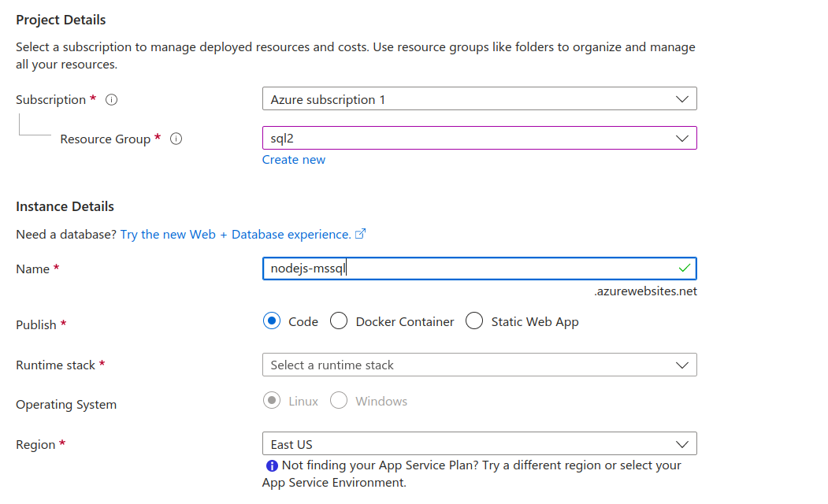This screenshot has width=828, height=504.
Task: Click the chevron arrow of Subscription dropdown
Action: click(682, 99)
